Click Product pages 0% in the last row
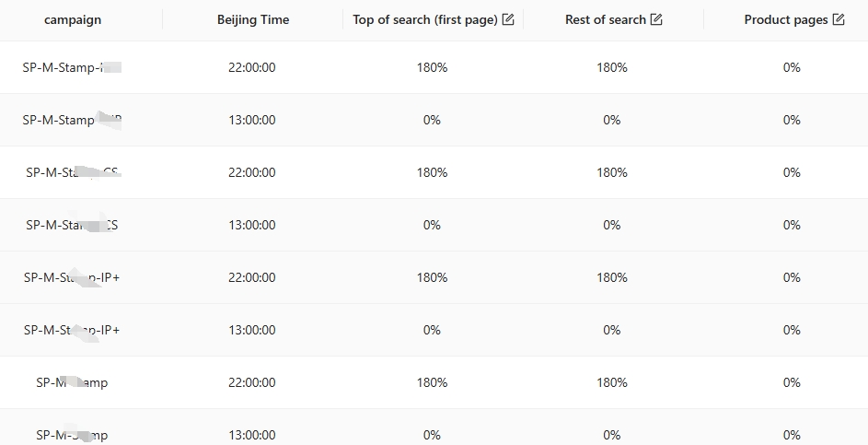 (792, 436)
